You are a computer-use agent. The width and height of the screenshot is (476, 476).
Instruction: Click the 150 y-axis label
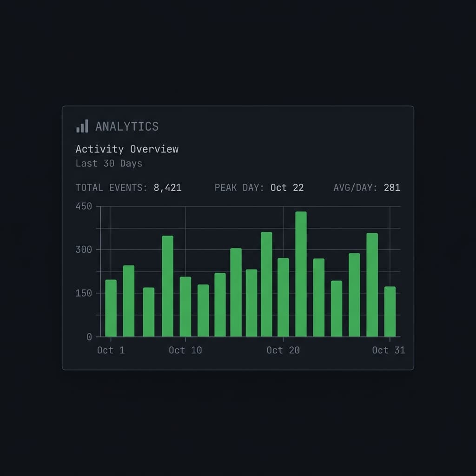tap(84, 293)
